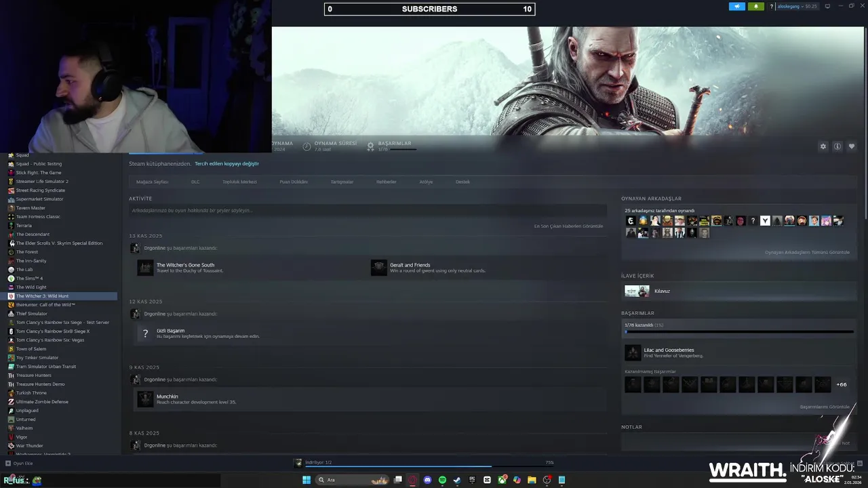Open DLC tab
The image size is (868, 488).
195,182
